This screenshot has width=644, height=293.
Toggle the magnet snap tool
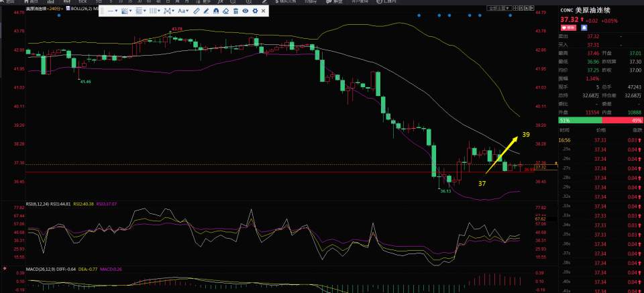[216, 11]
